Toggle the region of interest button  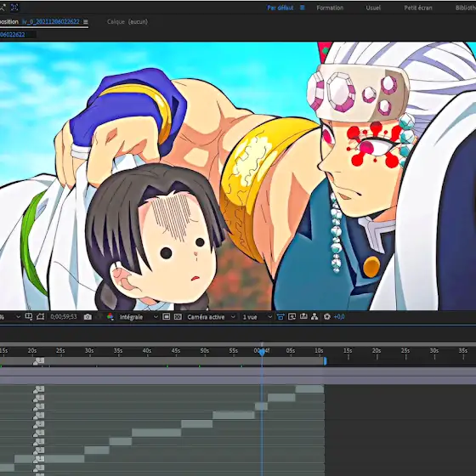pos(166,316)
